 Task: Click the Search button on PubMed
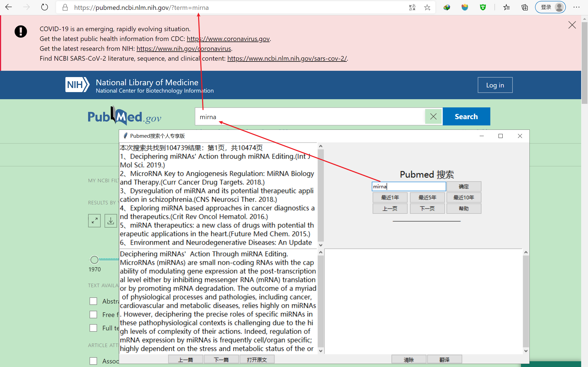tap(466, 116)
